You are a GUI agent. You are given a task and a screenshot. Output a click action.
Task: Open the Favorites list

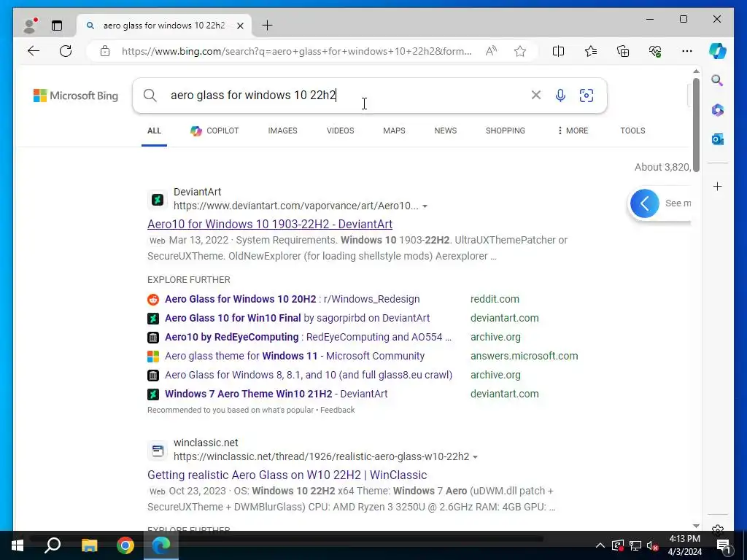click(x=591, y=51)
